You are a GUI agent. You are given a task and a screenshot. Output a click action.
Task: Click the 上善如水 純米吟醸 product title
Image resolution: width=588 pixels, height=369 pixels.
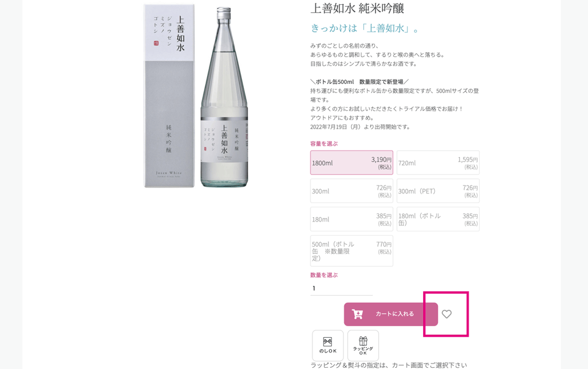[x=357, y=8]
